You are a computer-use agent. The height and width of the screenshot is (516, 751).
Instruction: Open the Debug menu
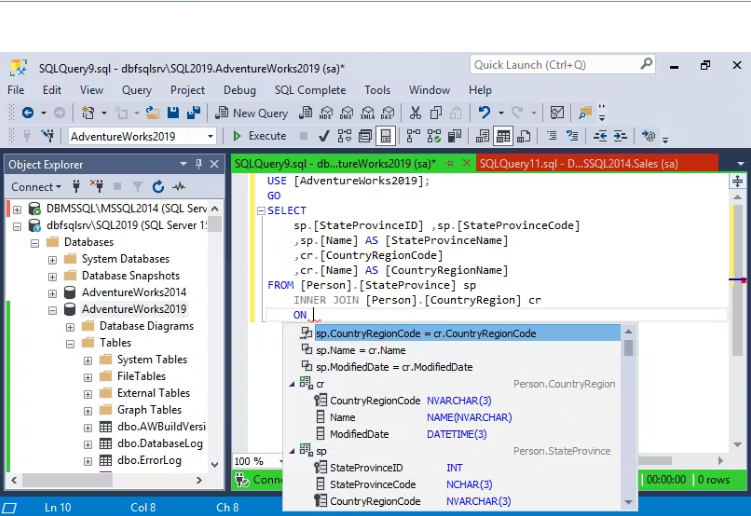click(x=239, y=90)
